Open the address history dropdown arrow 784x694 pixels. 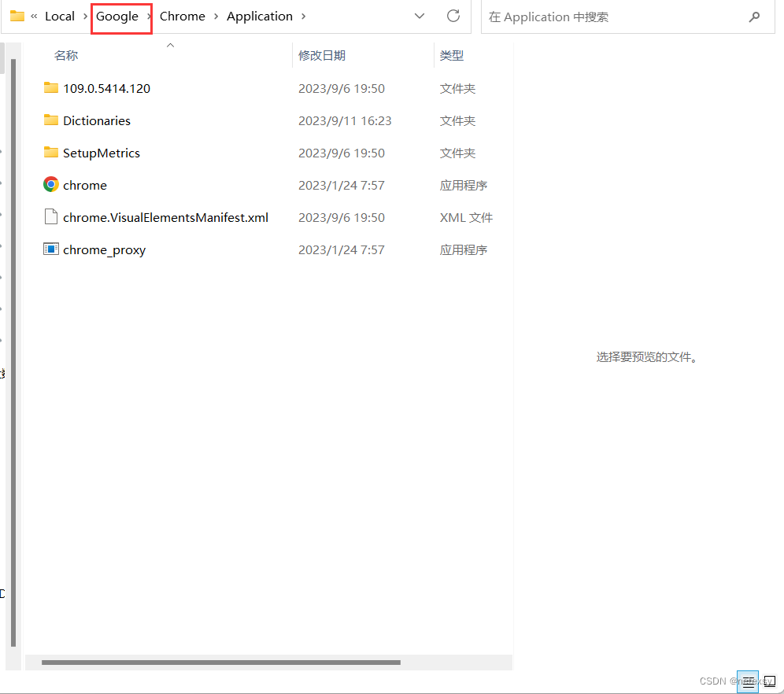[x=420, y=16]
